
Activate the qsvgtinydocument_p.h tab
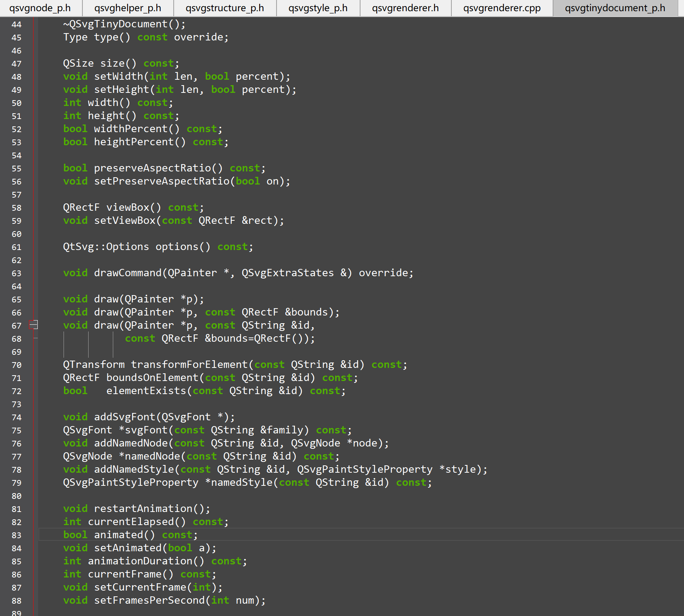(x=615, y=8)
